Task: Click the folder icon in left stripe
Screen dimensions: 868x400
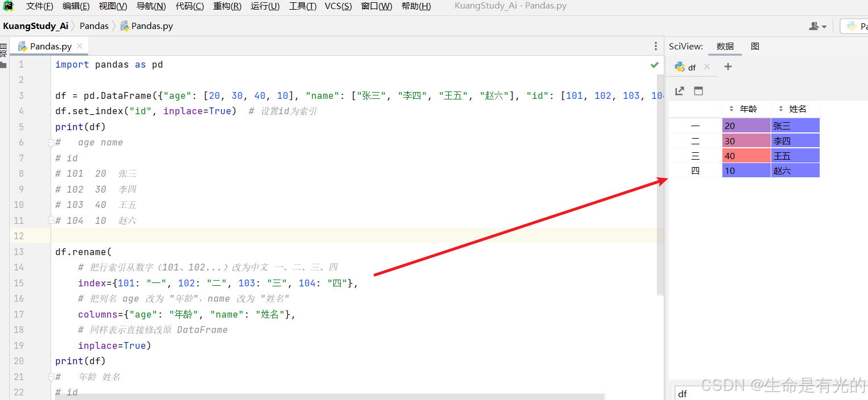Action: coord(3,65)
